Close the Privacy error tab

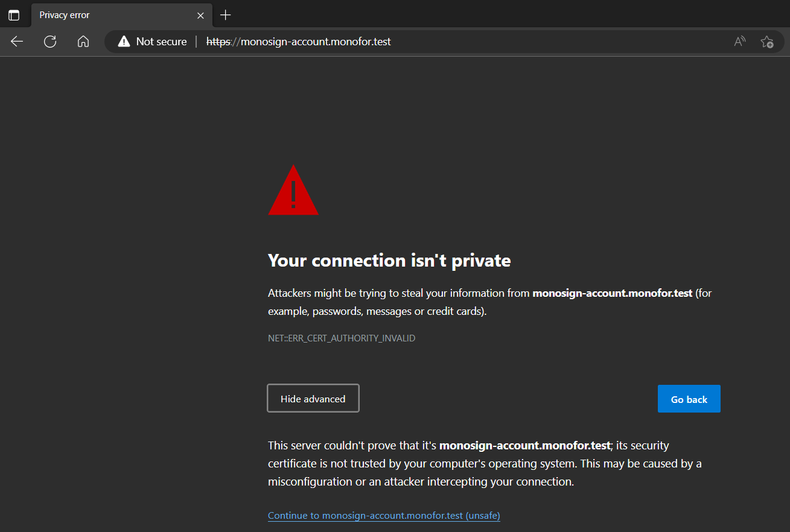pos(200,15)
